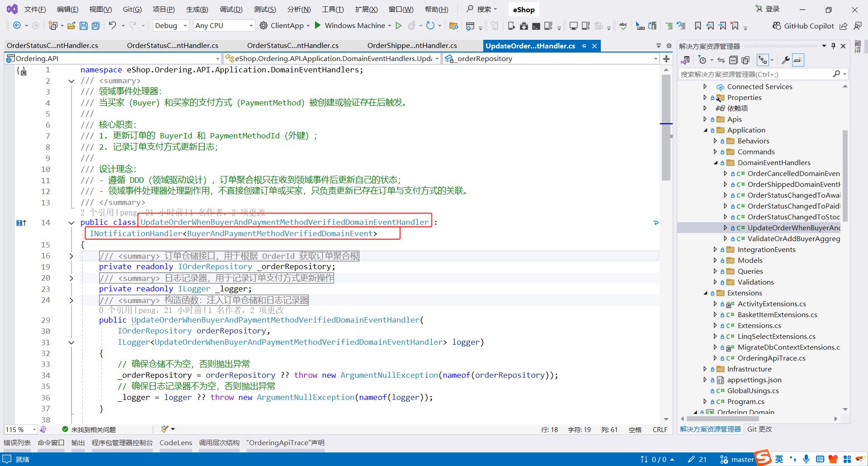This screenshot has height=466, width=868.
Task: Click the Open File folder icon
Action: point(71,26)
